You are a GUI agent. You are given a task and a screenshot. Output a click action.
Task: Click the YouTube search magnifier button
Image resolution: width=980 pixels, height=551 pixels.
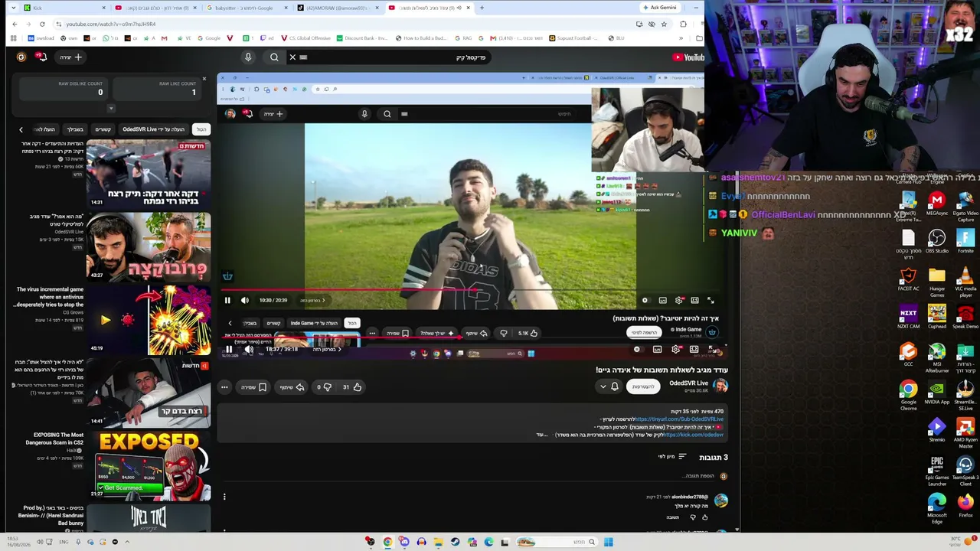tap(274, 57)
